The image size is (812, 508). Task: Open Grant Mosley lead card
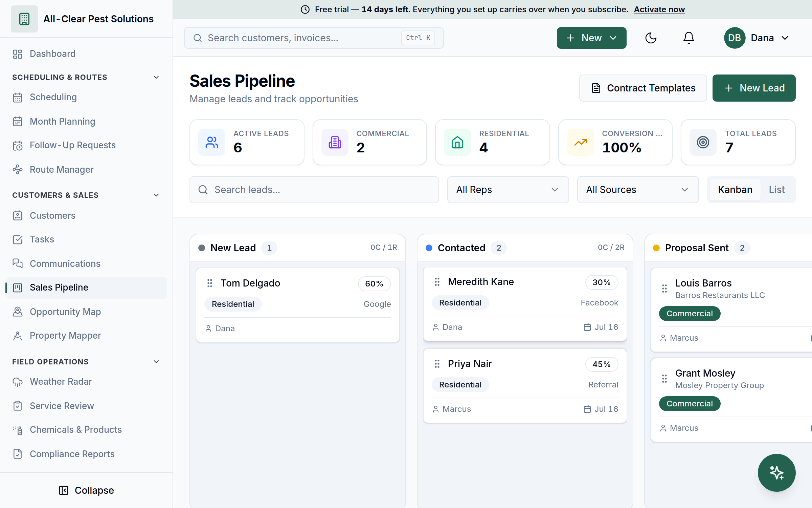click(x=731, y=400)
